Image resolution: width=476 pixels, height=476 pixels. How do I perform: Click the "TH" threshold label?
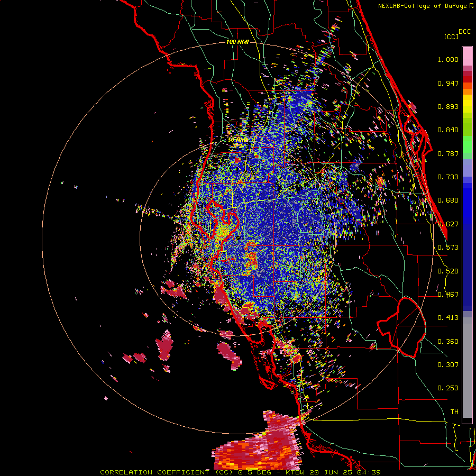pyautogui.click(x=454, y=412)
